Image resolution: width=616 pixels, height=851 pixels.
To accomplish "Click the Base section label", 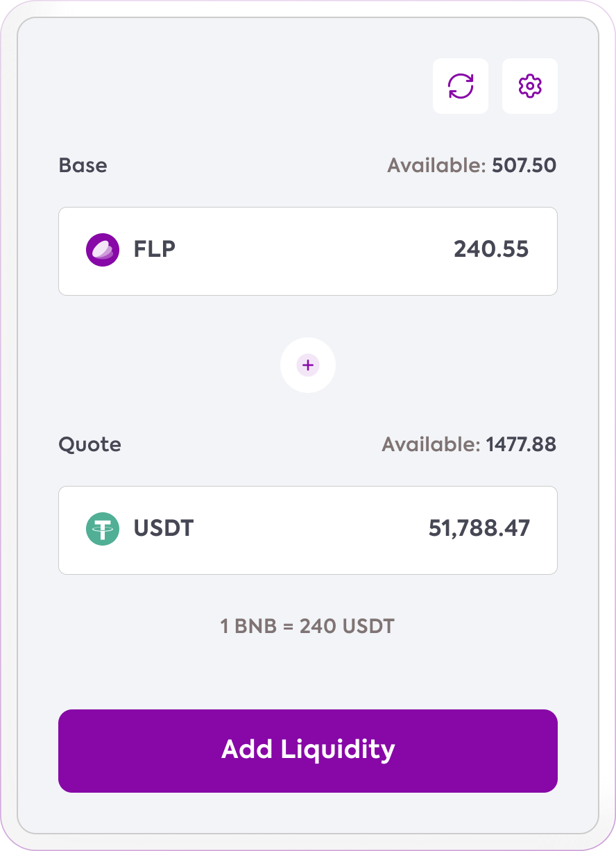I will (83, 165).
